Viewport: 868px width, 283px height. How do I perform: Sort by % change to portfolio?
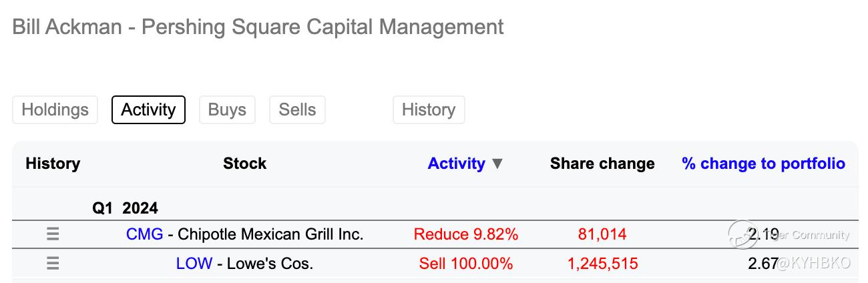pyautogui.click(x=763, y=164)
